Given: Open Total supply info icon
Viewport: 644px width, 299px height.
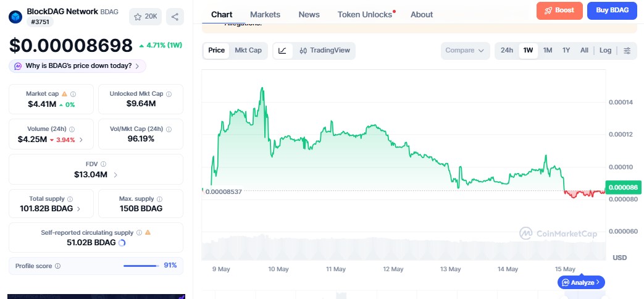Looking at the screenshot, I should tap(70, 199).
